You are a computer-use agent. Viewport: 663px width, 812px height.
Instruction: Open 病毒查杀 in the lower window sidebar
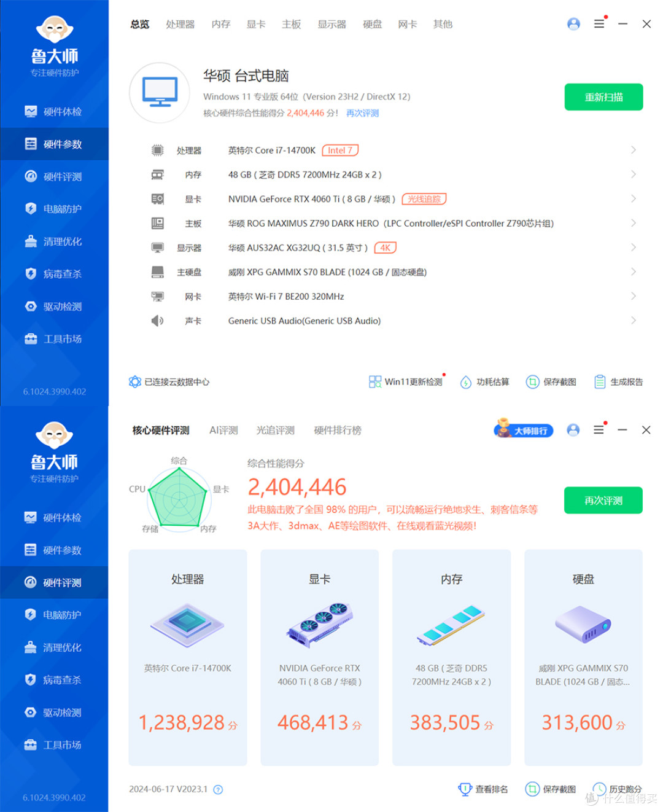click(x=54, y=680)
